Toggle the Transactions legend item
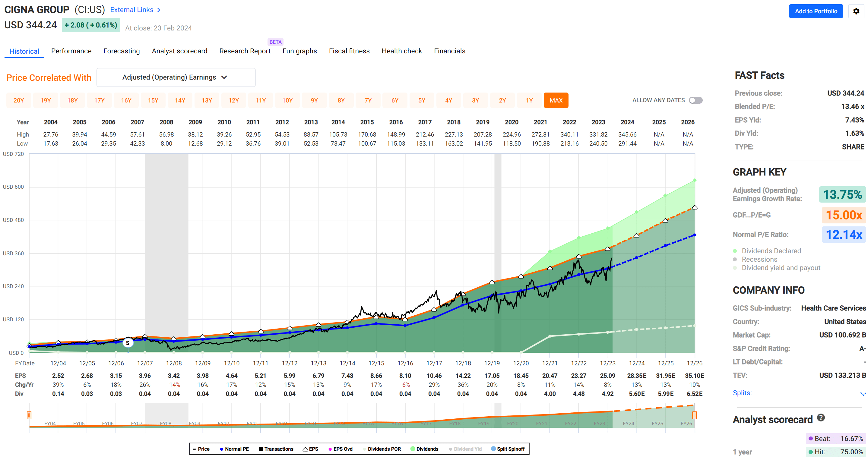This screenshot has width=868, height=457. click(x=260, y=449)
